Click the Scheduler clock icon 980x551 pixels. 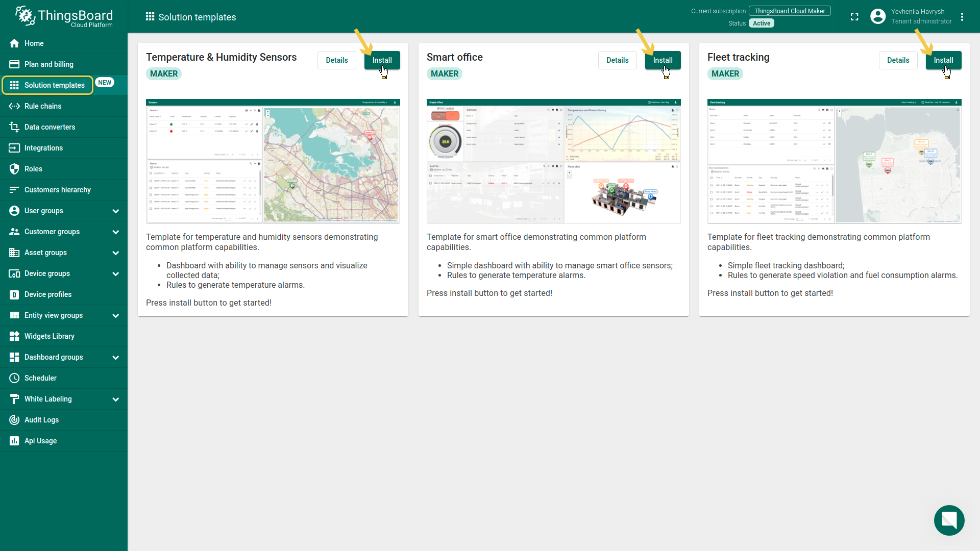click(14, 378)
